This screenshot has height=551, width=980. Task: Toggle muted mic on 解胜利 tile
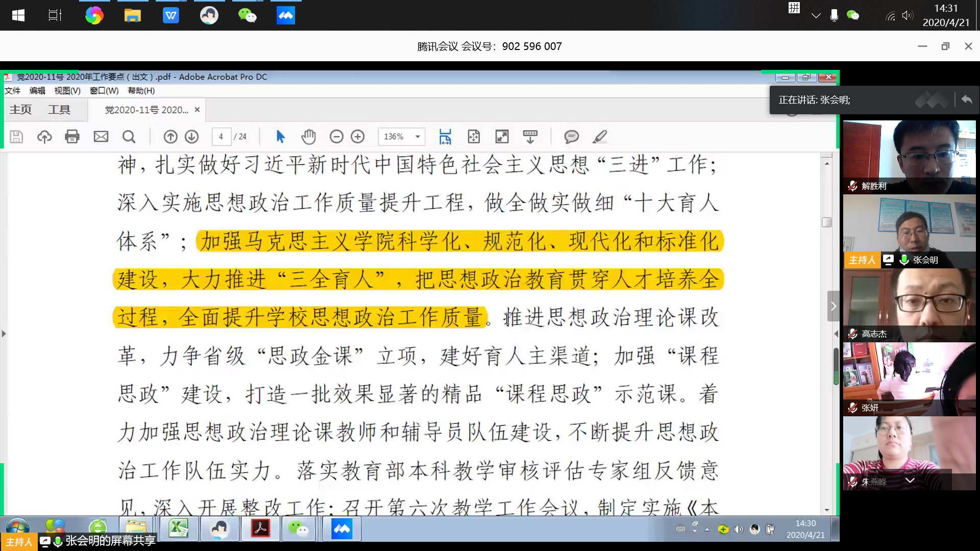(x=852, y=186)
